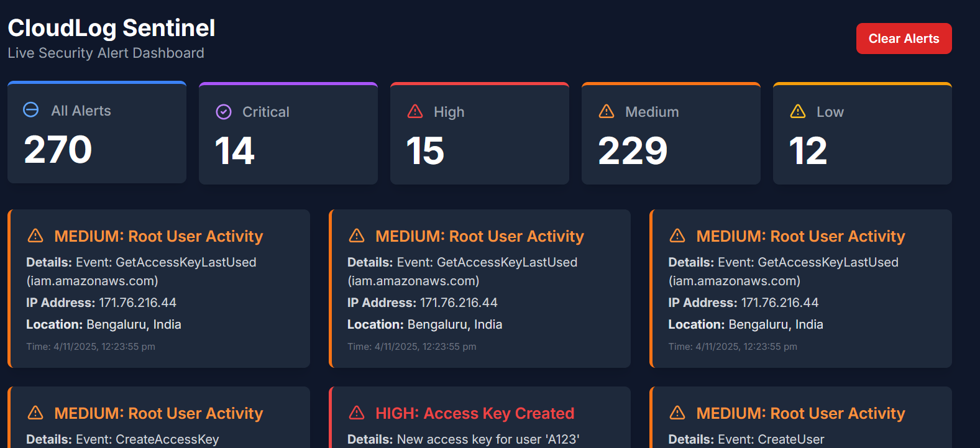Click the Live Security Alert Dashboard subtitle
This screenshot has height=448, width=980.
pos(106,53)
